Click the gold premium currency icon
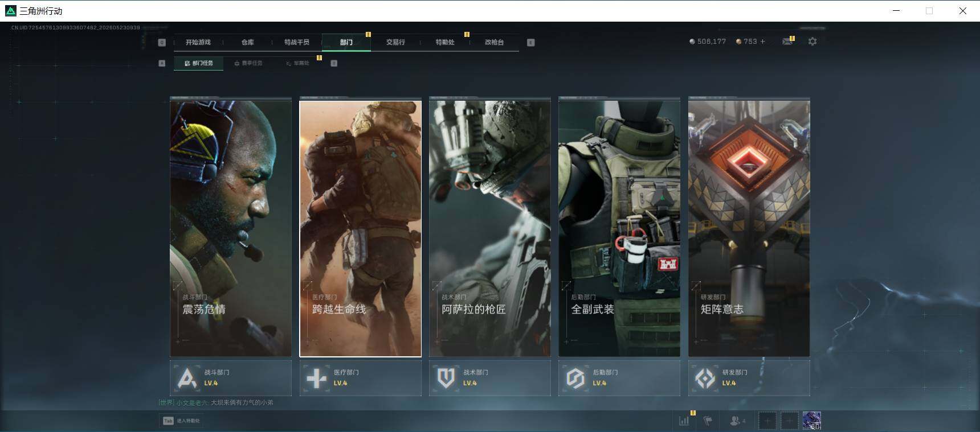This screenshot has height=432, width=980. click(738, 42)
